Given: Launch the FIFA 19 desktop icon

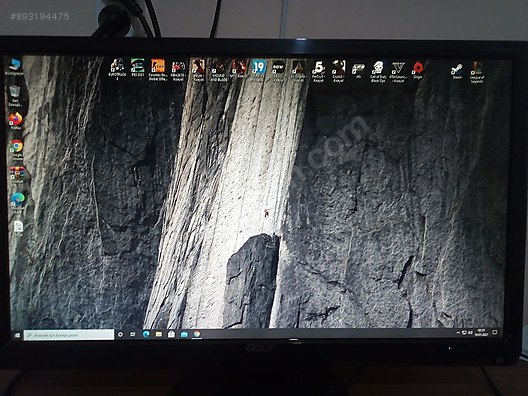Looking at the screenshot, I should click(259, 70).
